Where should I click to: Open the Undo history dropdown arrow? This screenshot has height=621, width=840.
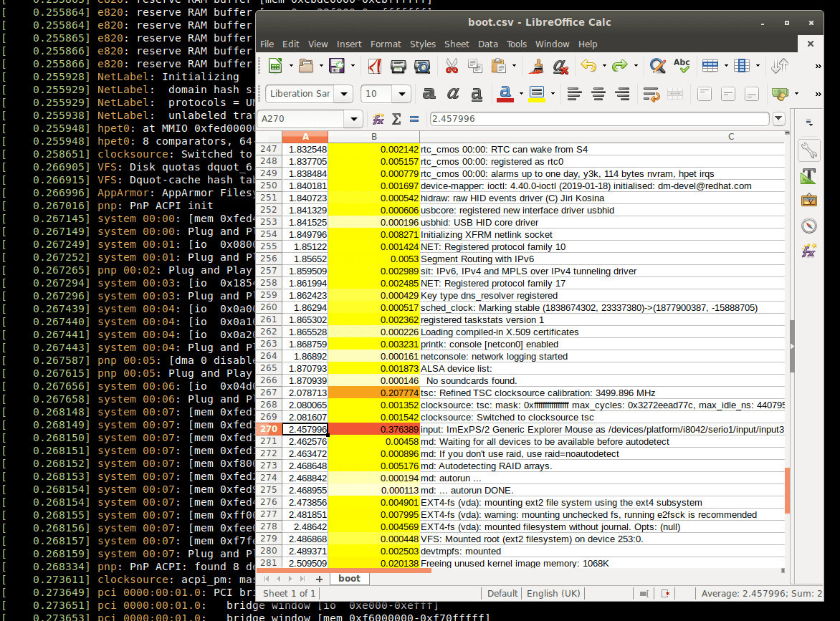click(604, 66)
